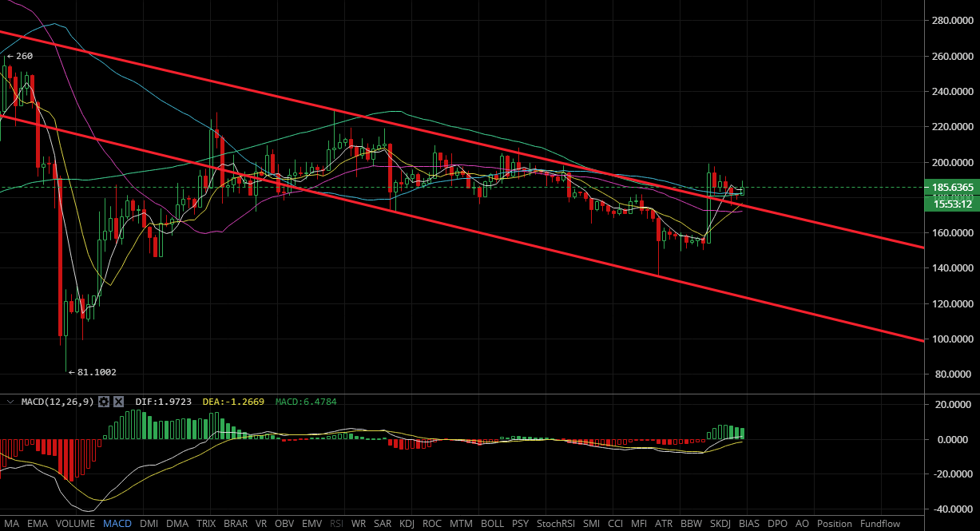Screen dimensions: 980x531
Task: Click MACD(12,26,9) indicator title
Action: click(x=54, y=401)
